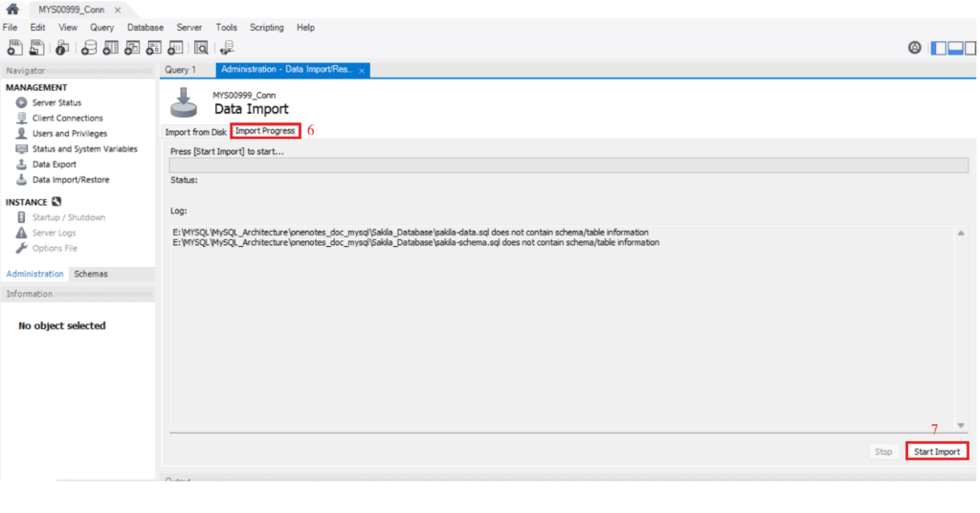Click the Start Import button
The width and height of the screenshot is (980, 513).
937,451
